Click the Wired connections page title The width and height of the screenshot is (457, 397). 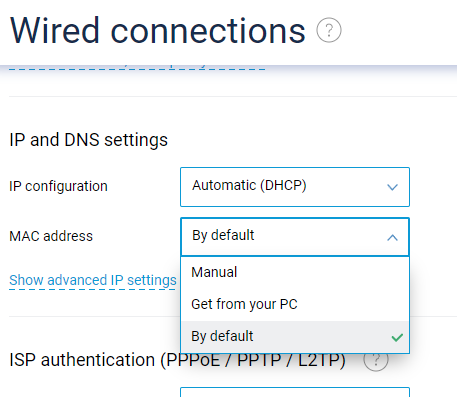point(157,31)
